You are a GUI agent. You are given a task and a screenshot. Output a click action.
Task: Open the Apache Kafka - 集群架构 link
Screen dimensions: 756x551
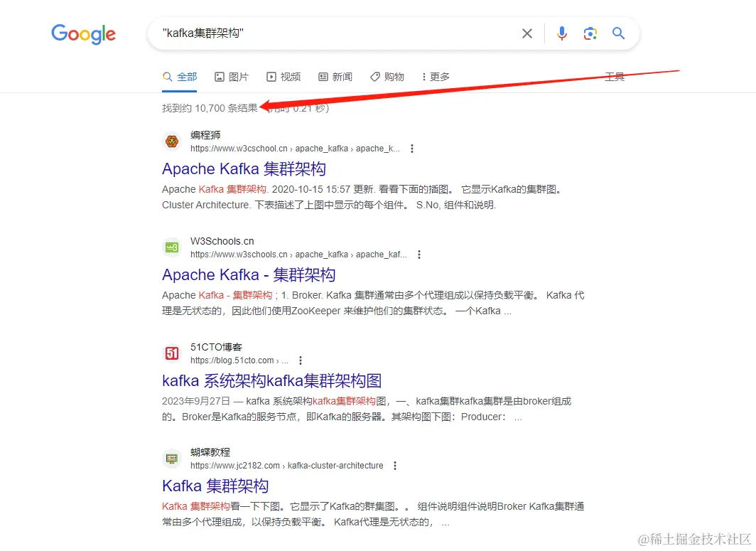point(249,274)
